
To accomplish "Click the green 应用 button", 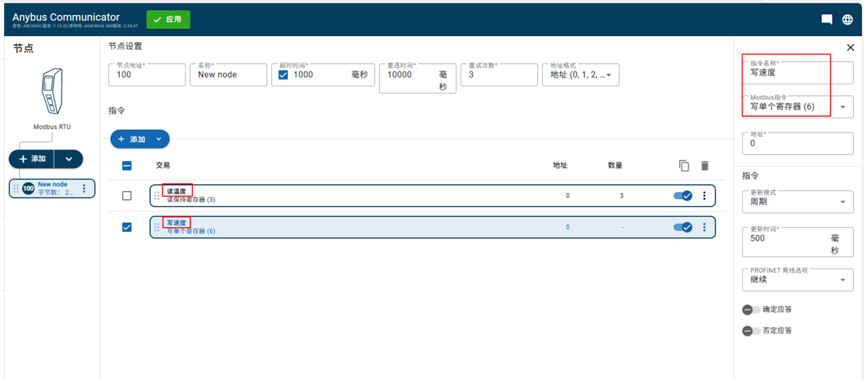I will [x=168, y=19].
